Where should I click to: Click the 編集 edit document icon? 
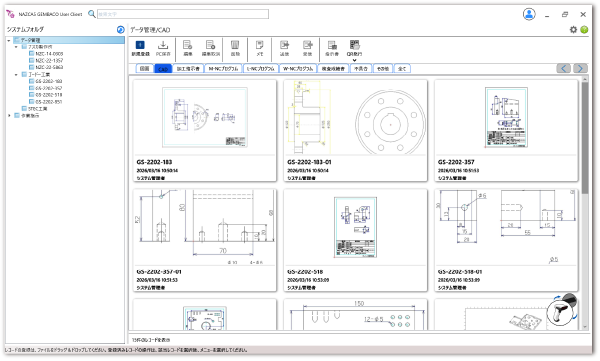[188, 45]
